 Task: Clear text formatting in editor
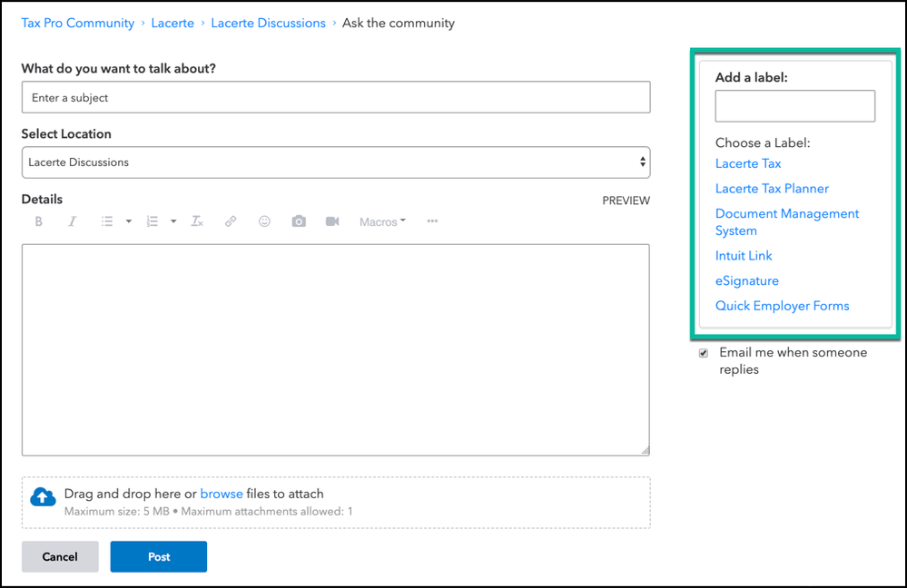[197, 221]
